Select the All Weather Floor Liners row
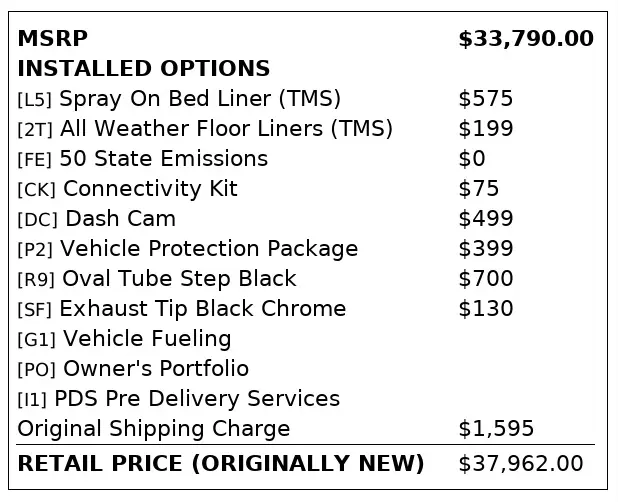The height and width of the screenshot is (502, 618). [x=205, y=129]
